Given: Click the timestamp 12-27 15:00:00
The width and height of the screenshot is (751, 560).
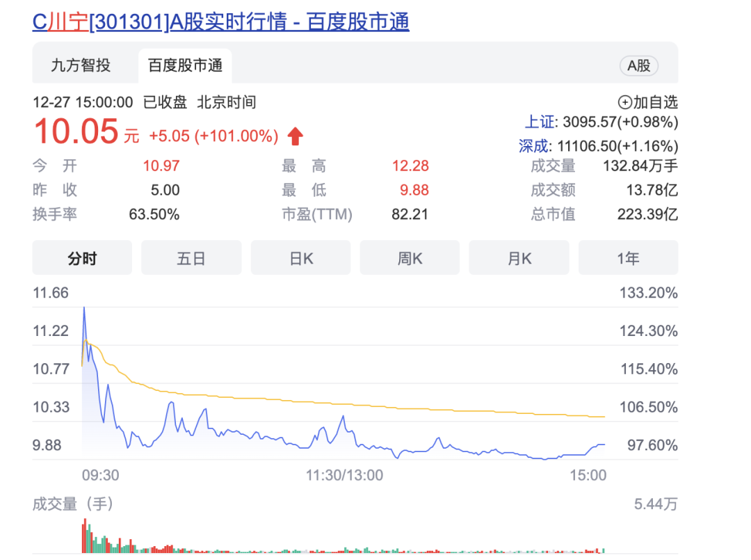Looking at the screenshot, I should coord(83,102).
